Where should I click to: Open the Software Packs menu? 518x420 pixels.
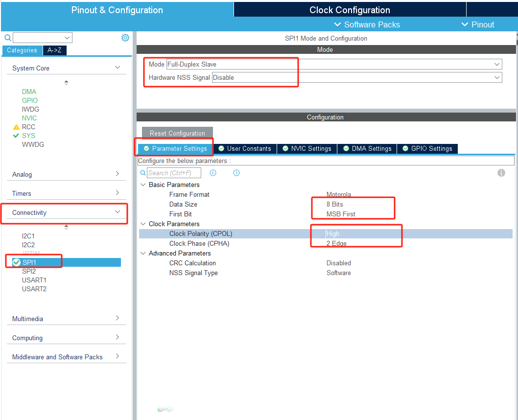[367, 25]
